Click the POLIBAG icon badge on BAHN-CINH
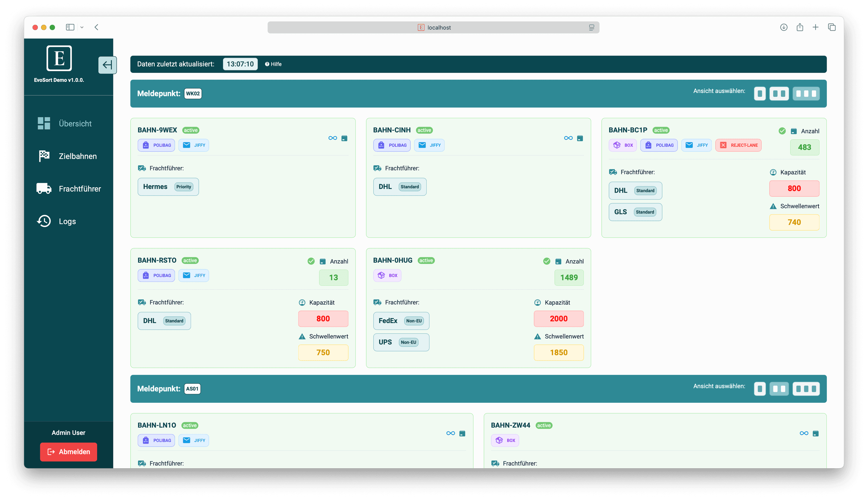The height and width of the screenshot is (500, 868). (x=381, y=145)
